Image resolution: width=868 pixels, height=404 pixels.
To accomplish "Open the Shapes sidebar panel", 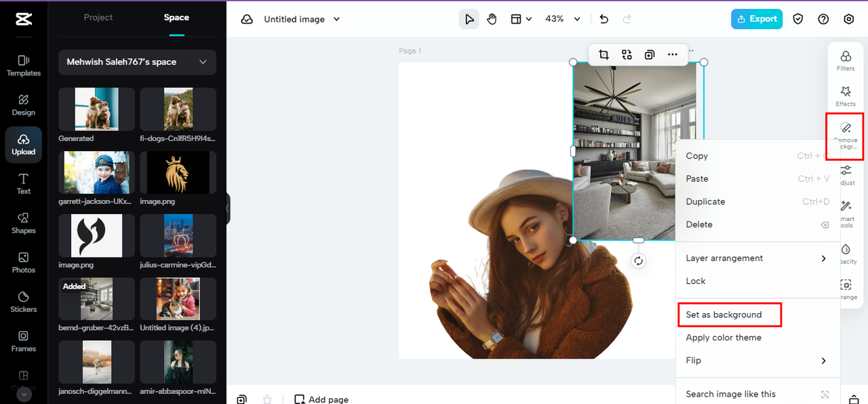I will point(24,223).
